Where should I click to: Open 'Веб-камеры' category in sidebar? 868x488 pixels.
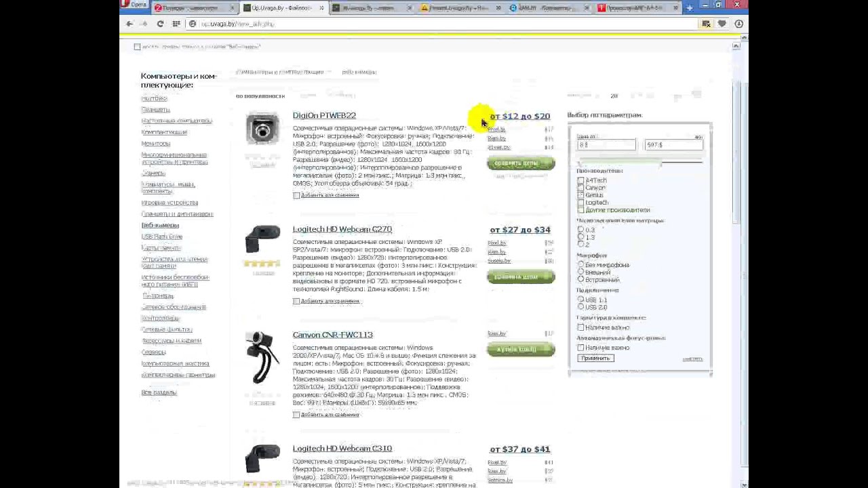pos(160,225)
